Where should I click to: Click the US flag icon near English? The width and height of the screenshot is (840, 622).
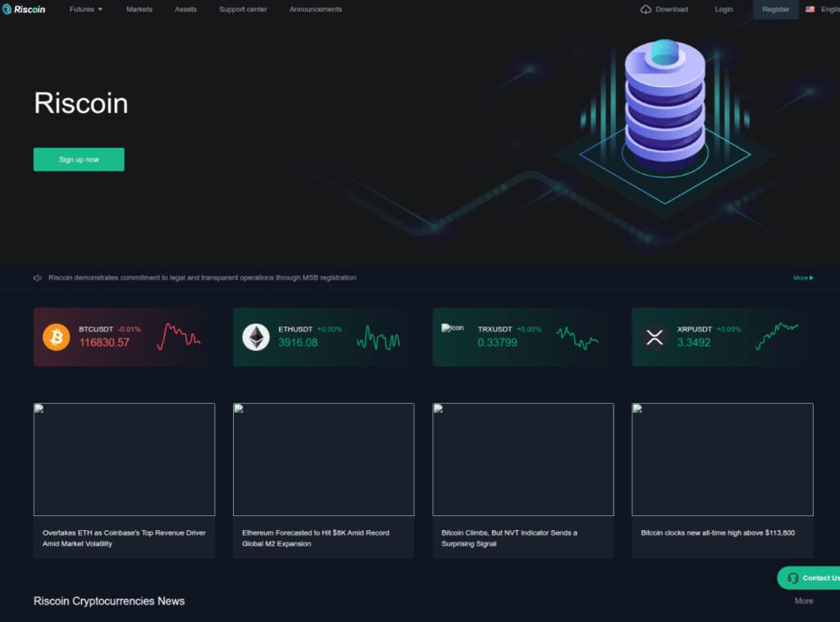810,9
